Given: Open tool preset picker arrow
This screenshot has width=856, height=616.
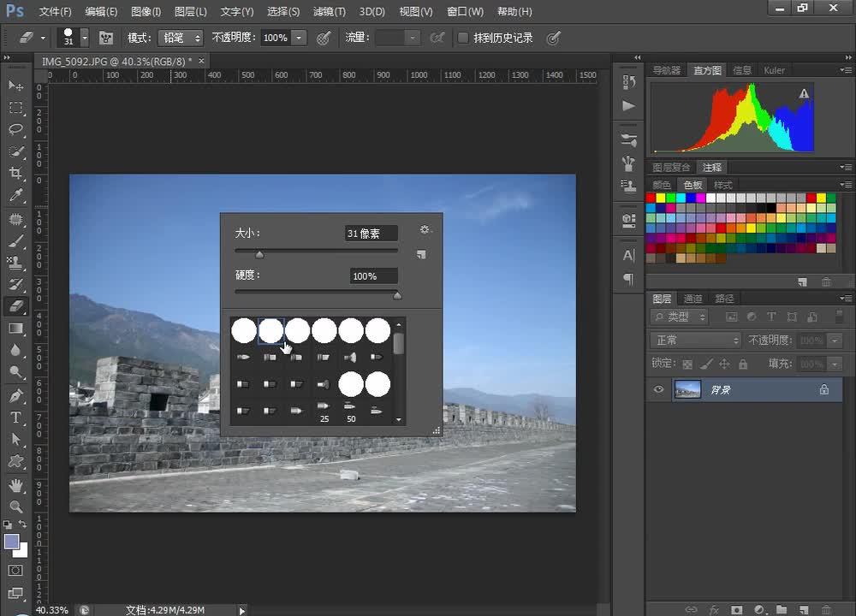Looking at the screenshot, I should pyautogui.click(x=43, y=38).
